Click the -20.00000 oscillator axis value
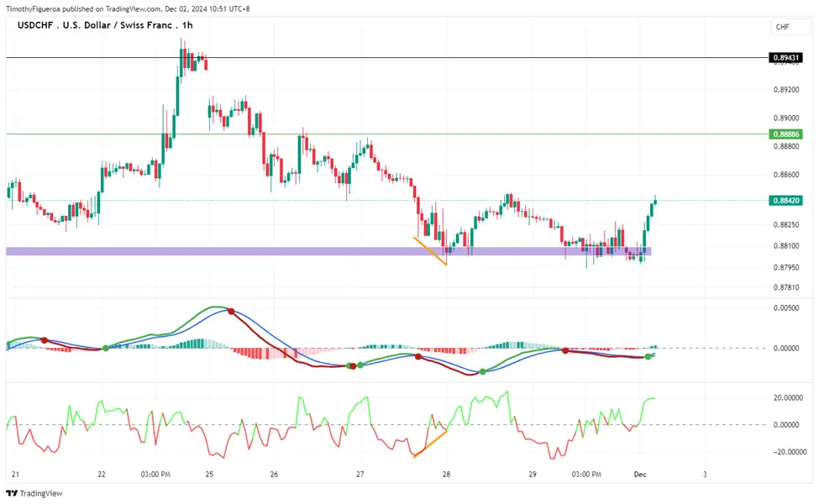819x504 pixels. (788, 452)
